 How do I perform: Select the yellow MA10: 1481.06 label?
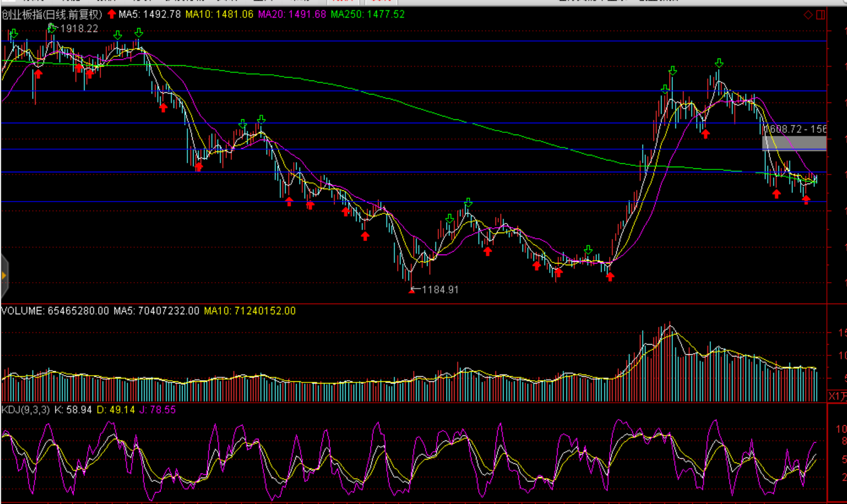[219, 15]
